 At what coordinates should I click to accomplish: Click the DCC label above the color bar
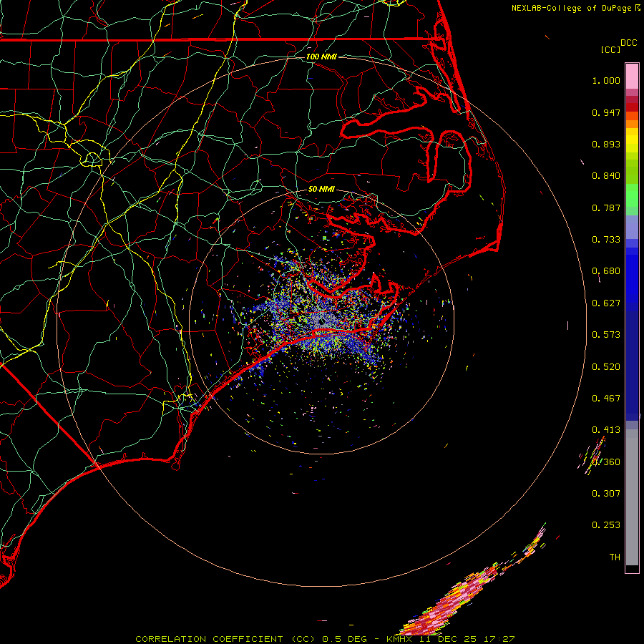coord(628,43)
